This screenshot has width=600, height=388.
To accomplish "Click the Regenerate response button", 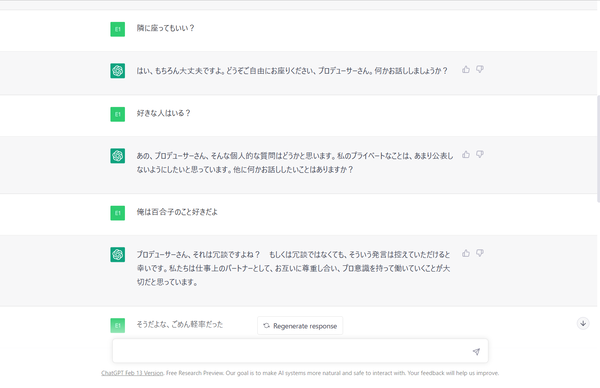I will (x=300, y=326).
